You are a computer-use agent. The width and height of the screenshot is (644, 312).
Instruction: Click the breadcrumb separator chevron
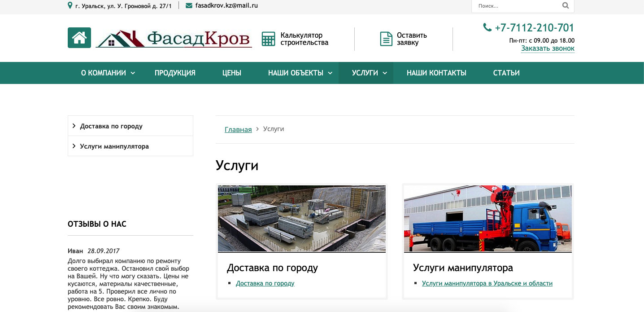257,129
